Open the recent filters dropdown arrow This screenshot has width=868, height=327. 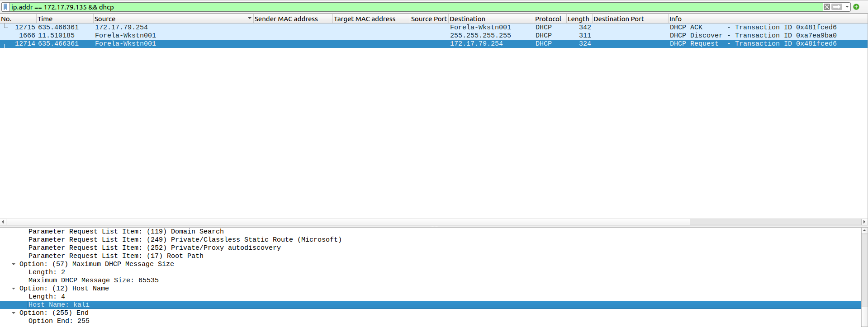847,7
